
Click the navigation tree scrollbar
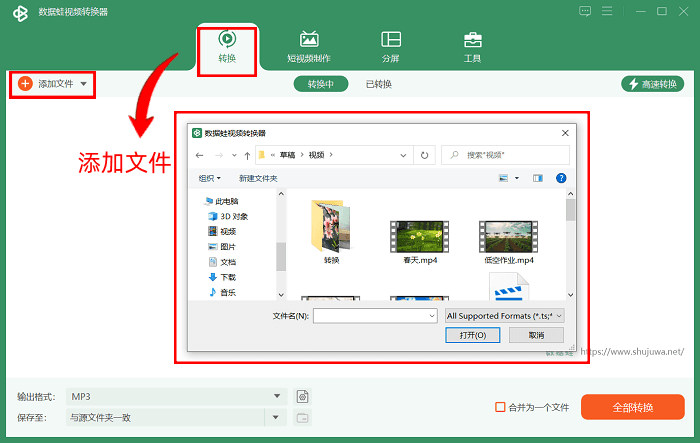click(281, 256)
